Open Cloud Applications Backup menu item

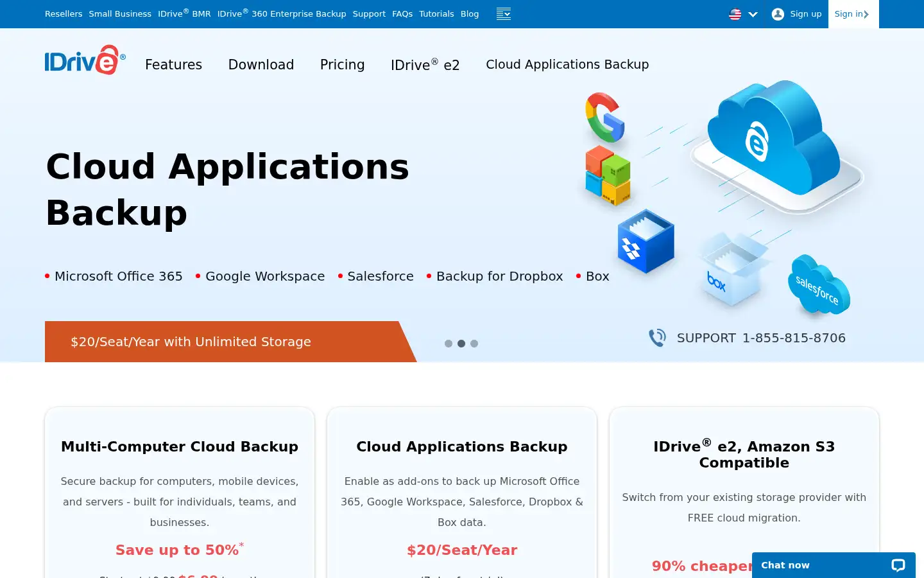coord(567,65)
